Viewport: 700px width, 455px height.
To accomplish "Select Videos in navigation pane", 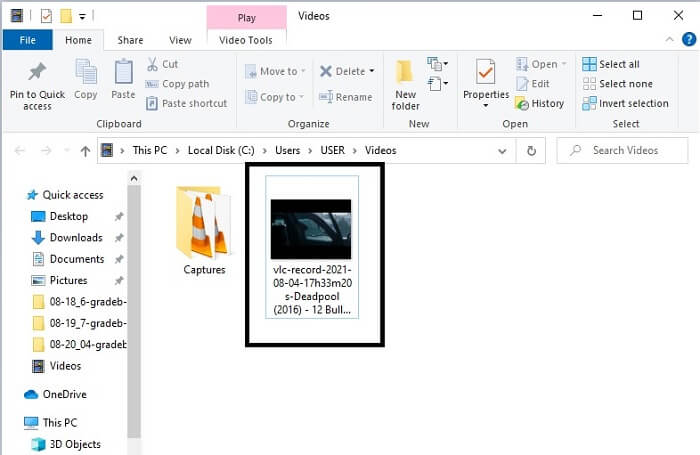I will pyautogui.click(x=57, y=366).
